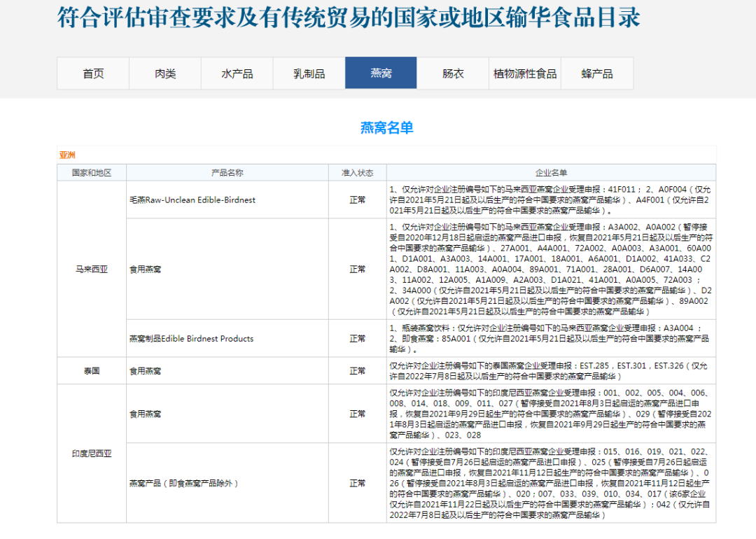Switch to the 肉类 tab
756x539 pixels.
tap(165, 73)
